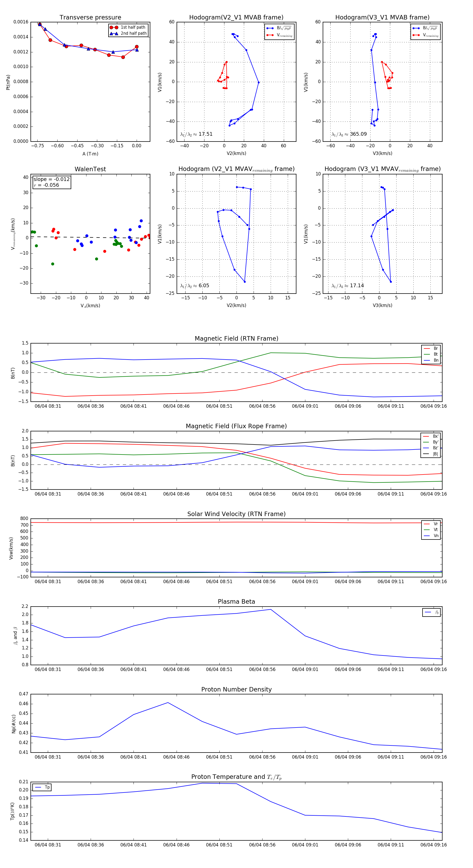The height and width of the screenshot is (868, 473).
Task: Select the Bz' legend entry
Action: pos(431,448)
